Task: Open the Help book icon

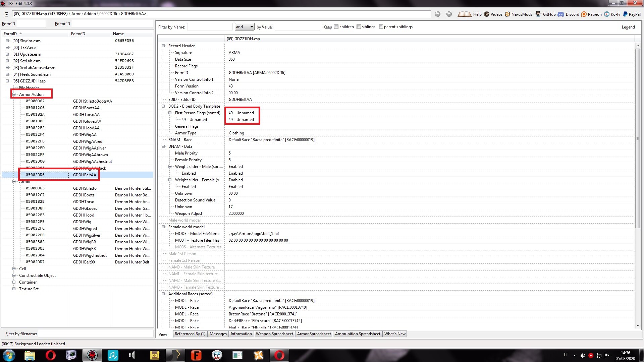Action: (465, 14)
